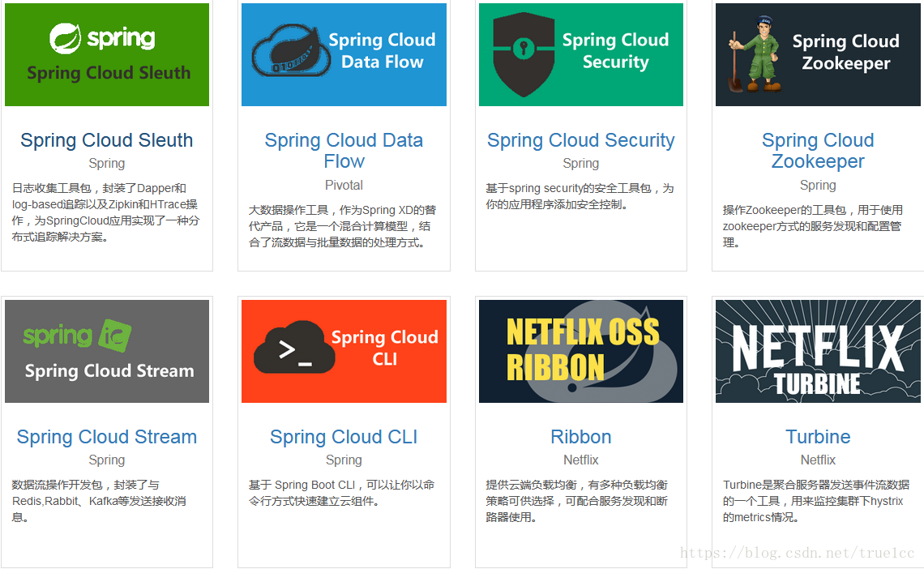Click the Stream description mentioning Redis, Rabbit, Kafka
The width and height of the screenshot is (924, 569).
pos(99,501)
